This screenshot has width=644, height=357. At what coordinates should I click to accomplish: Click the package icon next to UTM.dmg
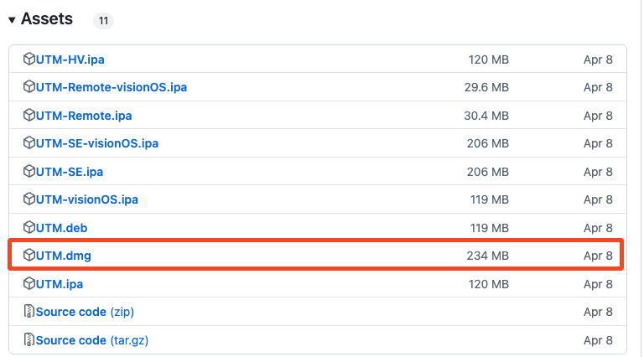(29, 256)
